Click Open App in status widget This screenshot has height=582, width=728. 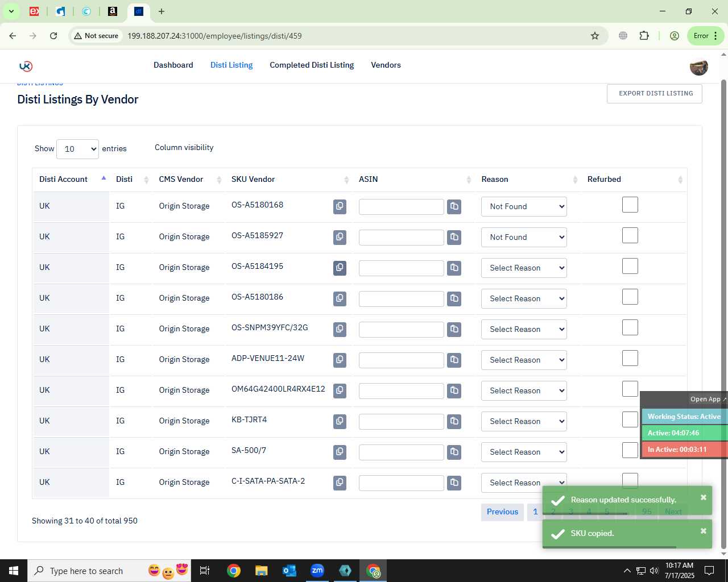(x=708, y=399)
